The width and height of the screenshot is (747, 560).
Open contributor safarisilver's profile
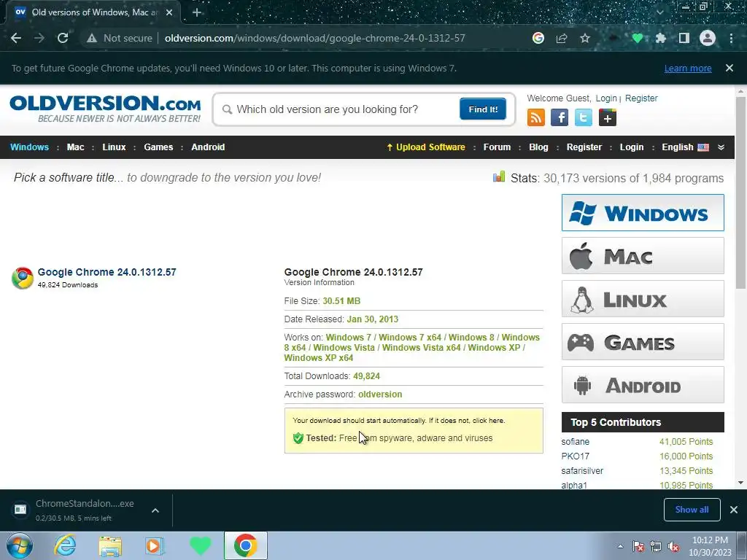pos(582,471)
